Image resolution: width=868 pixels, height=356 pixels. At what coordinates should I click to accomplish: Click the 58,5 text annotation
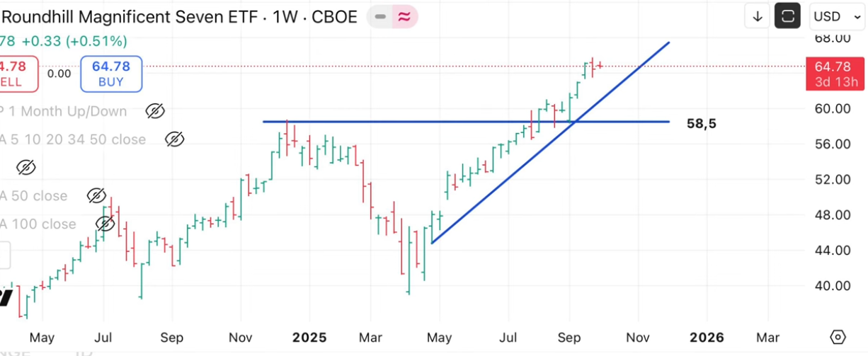[x=701, y=124]
